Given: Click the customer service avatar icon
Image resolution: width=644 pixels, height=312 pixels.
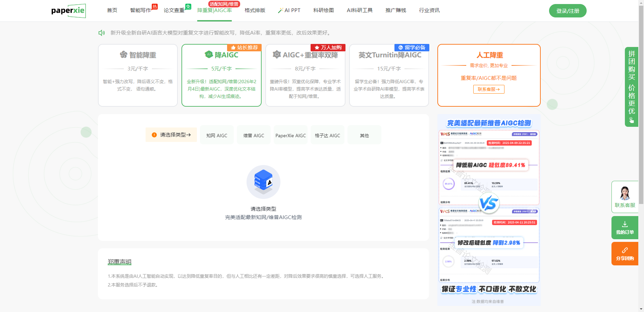Looking at the screenshot, I should click(x=625, y=193).
